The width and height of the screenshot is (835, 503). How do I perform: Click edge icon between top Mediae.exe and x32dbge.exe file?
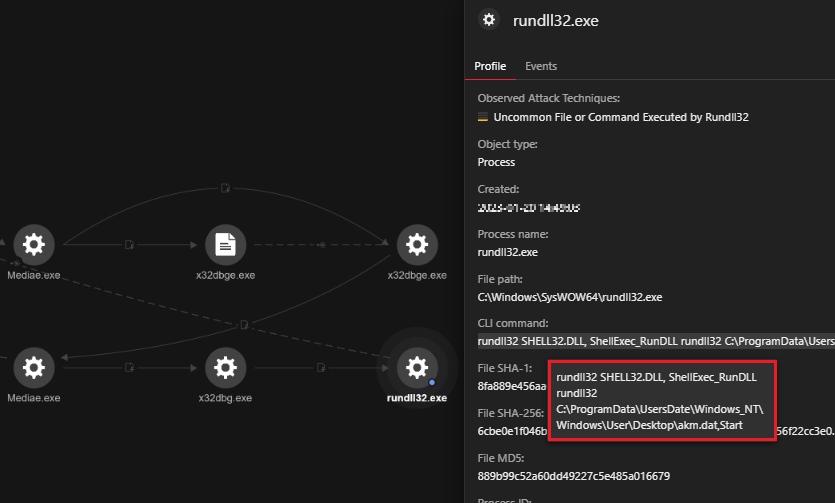coord(129,244)
